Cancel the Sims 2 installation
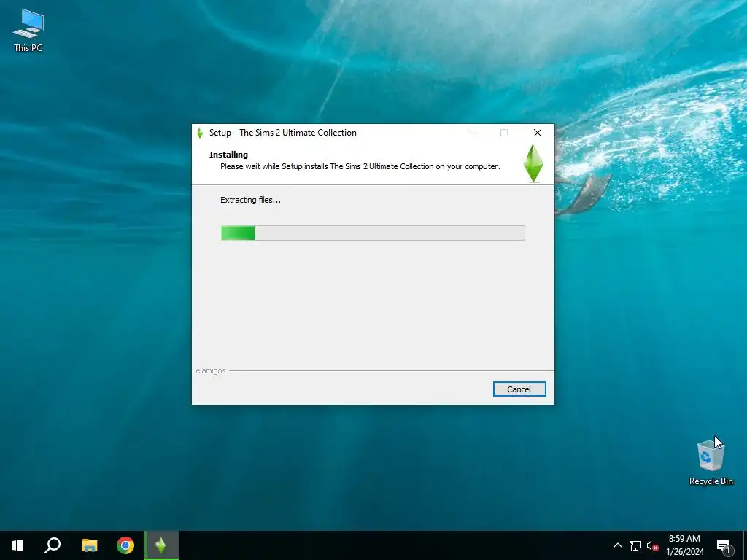The image size is (747, 560). pos(519,389)
